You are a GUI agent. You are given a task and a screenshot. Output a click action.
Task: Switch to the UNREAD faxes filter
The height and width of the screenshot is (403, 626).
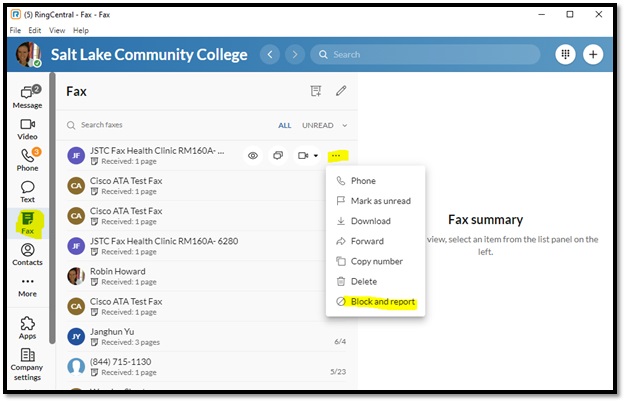click(x=317, y=125)
